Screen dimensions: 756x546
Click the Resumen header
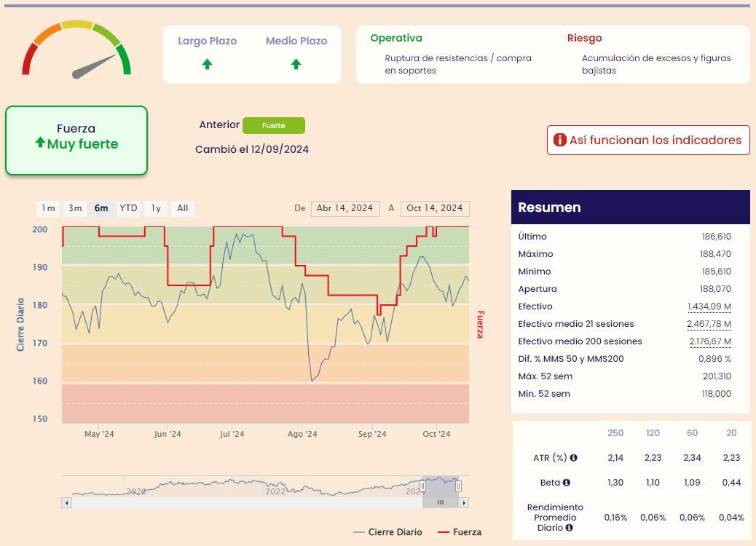click(631, 207)
